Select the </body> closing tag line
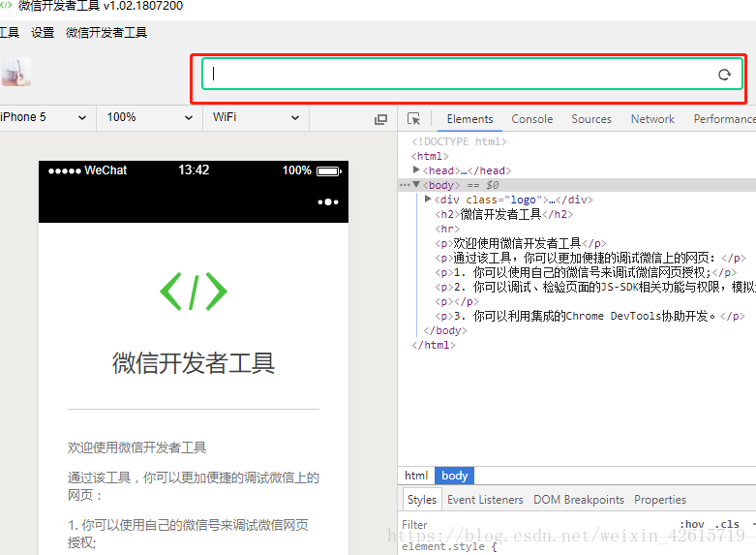The image size is (756, 555). (444, 330)
